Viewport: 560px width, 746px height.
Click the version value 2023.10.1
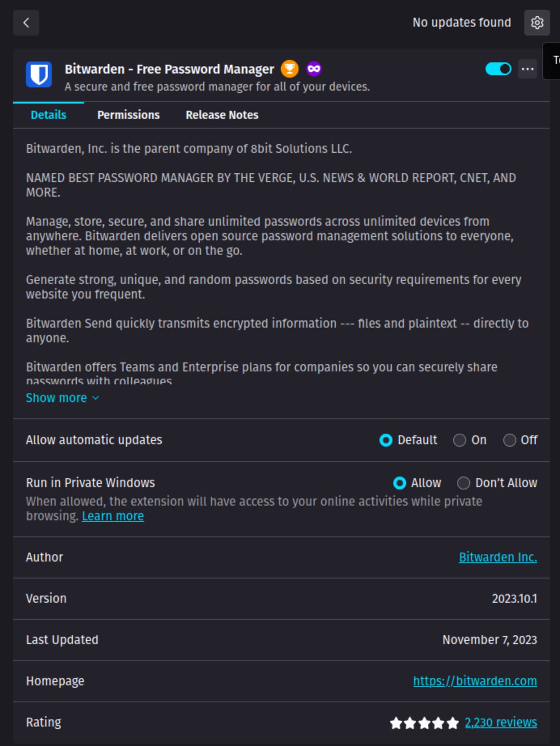[514, 599]
